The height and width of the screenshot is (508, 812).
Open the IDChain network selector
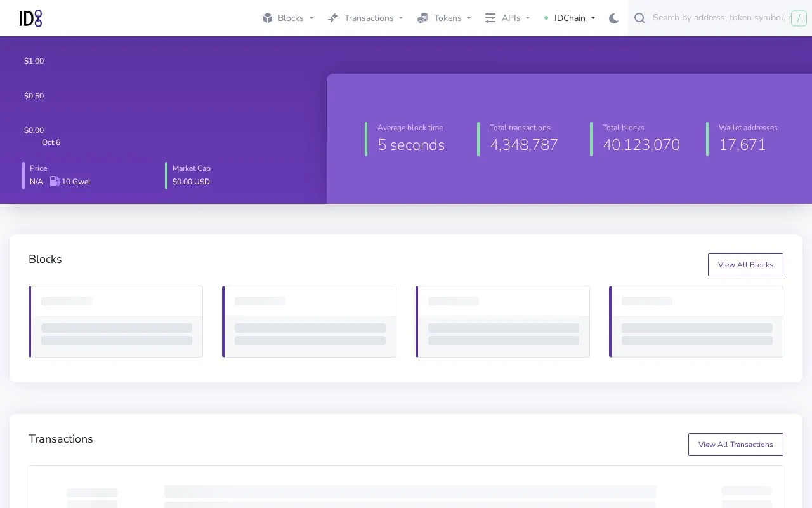click(x=570, y=18)
